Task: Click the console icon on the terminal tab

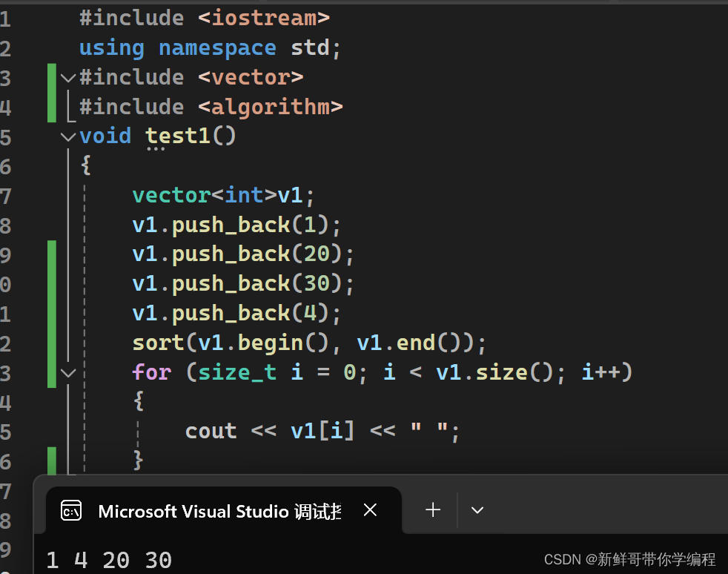Action: click(x=71, y=511)
